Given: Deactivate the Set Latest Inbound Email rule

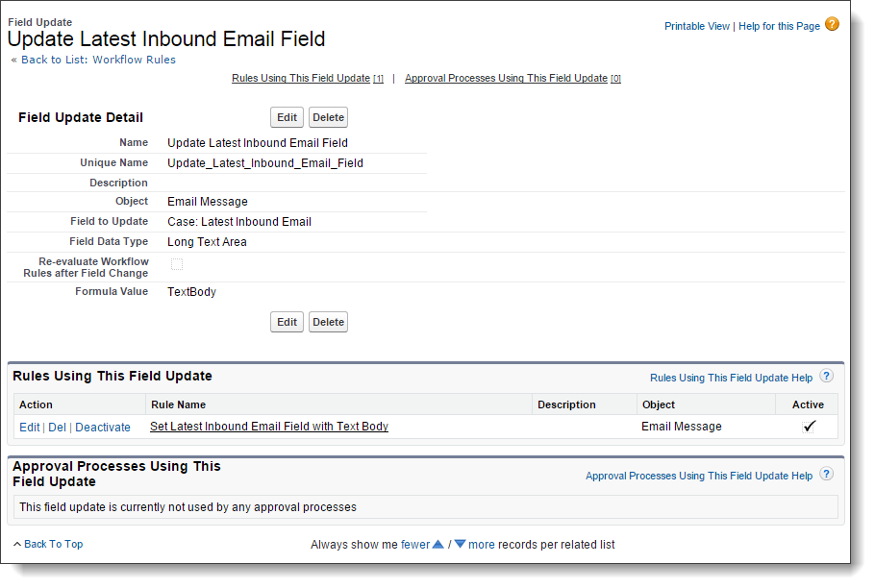Looking at the screenshot, I should coord(103,428).
